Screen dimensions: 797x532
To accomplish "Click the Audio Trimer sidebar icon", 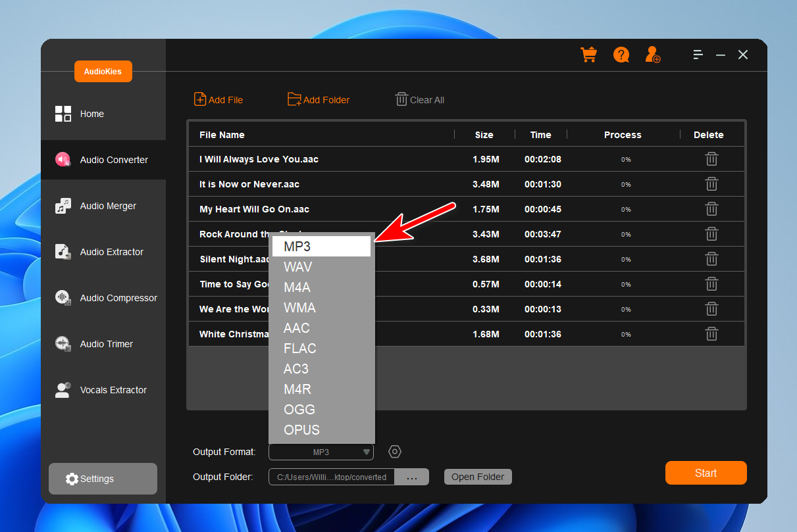I will pyautogui.click(x=63, y=344).
